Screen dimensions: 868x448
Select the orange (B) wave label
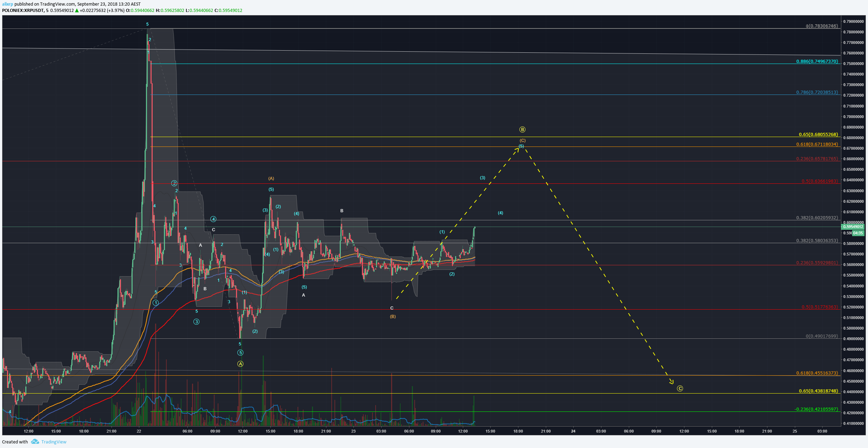pos(392,317)
